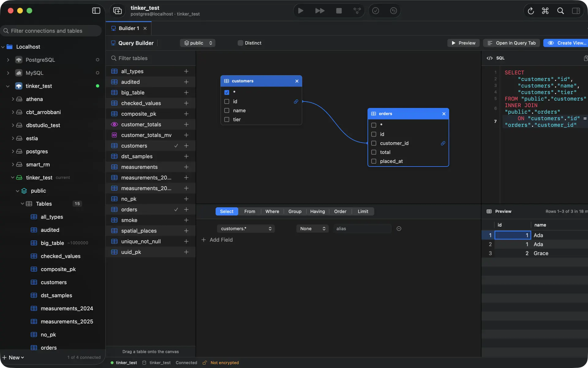Open the New menu at bottom left

(13, 357)
